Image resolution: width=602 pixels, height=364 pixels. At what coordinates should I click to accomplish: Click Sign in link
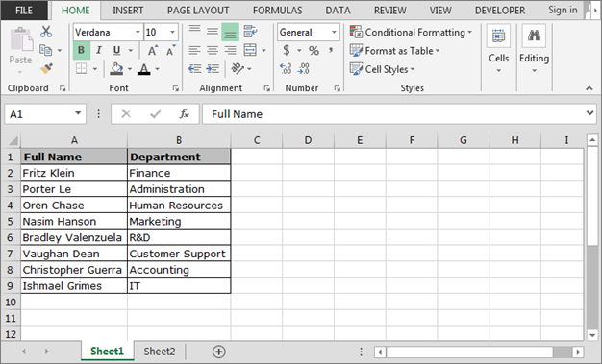click(x=563, y=10)
